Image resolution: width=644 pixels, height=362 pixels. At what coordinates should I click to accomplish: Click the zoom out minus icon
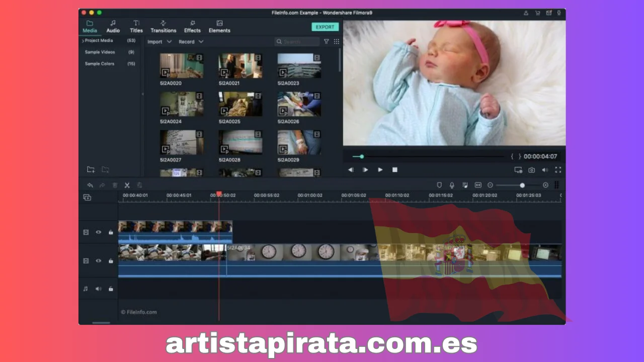tap(490, 185)
